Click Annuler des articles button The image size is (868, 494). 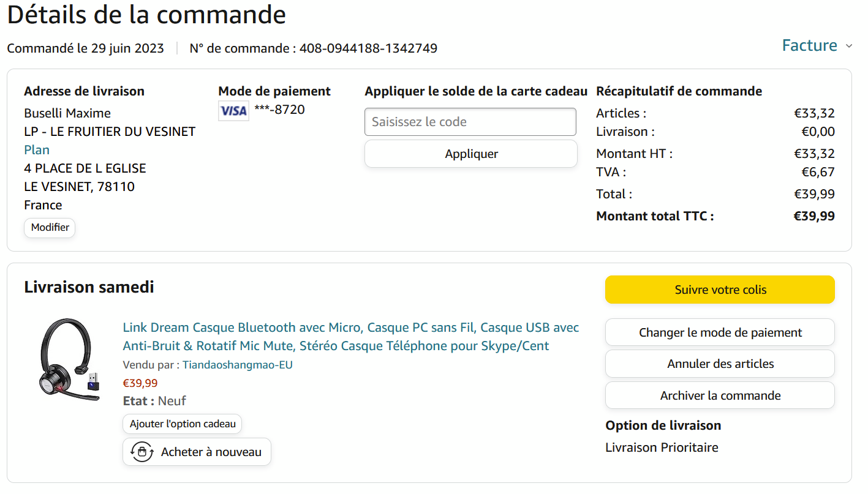pos(720,364)
